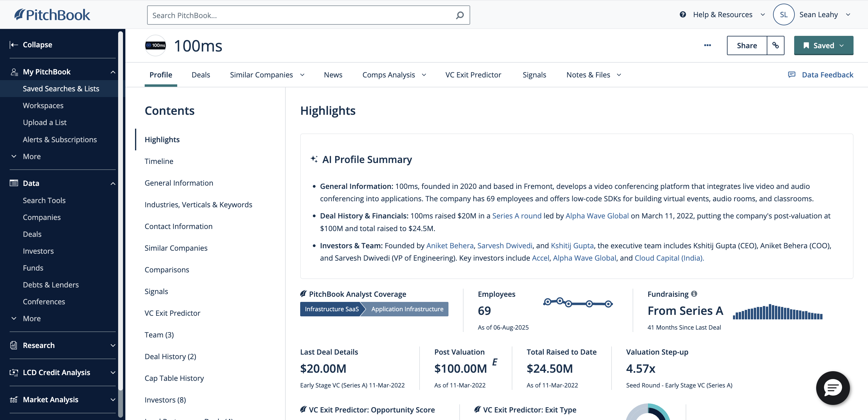868x420 pixels.
Task: Open Comps Analysis dropdown
Action: pos(424,75)
